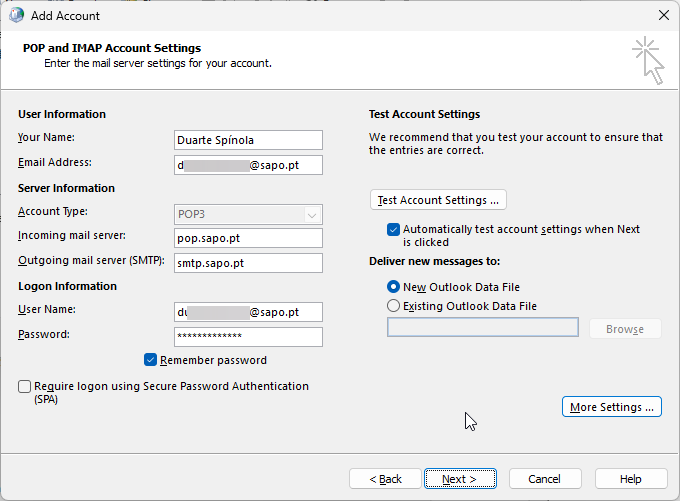Viewport: 680px width, 501px height.
Task: Close the Add Account dialog
Action: pyautogui.click(x=662, y=16)
